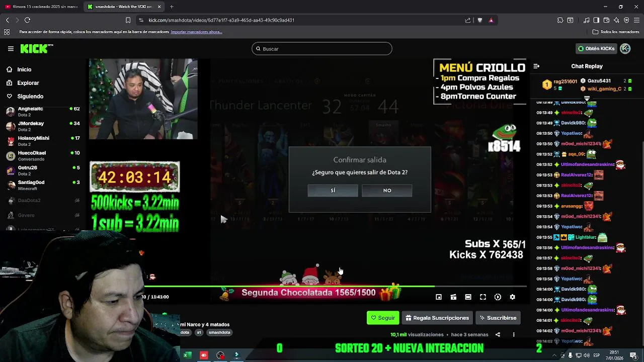Switch to the filmora 15 browser tab
The image size is (644, 362).
coord(41,7)
